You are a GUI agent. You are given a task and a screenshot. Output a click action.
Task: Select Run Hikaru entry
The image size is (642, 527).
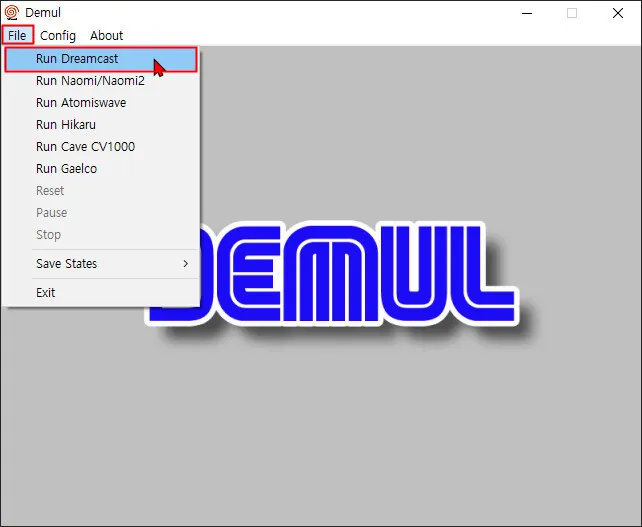[101, 124]
